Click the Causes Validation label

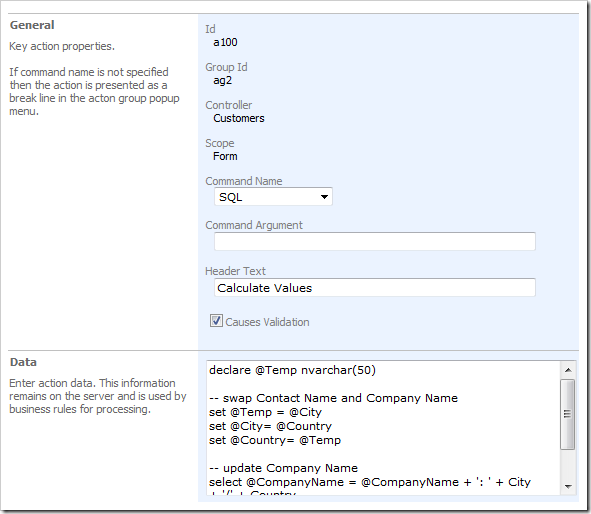pos(267,322)
